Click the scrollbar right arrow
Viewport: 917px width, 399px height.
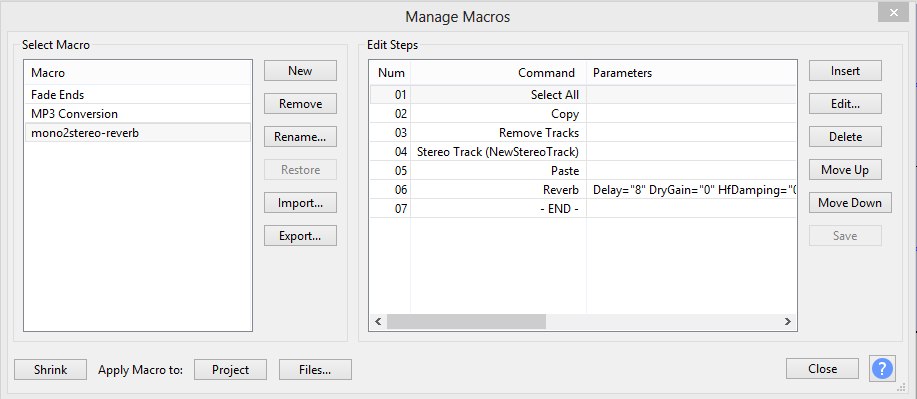coord(788,321)
